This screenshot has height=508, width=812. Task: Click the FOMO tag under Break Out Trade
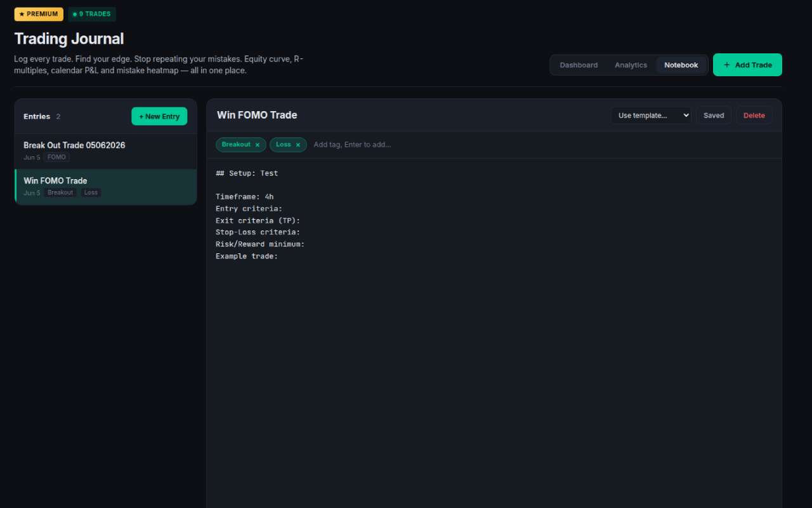coord(56,157)
